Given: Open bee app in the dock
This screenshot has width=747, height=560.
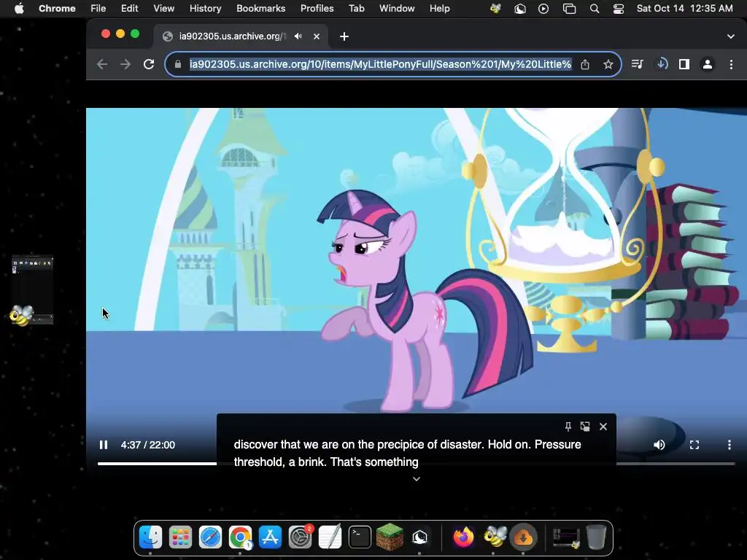Looking at the screenshot, I should pos(495,537).
